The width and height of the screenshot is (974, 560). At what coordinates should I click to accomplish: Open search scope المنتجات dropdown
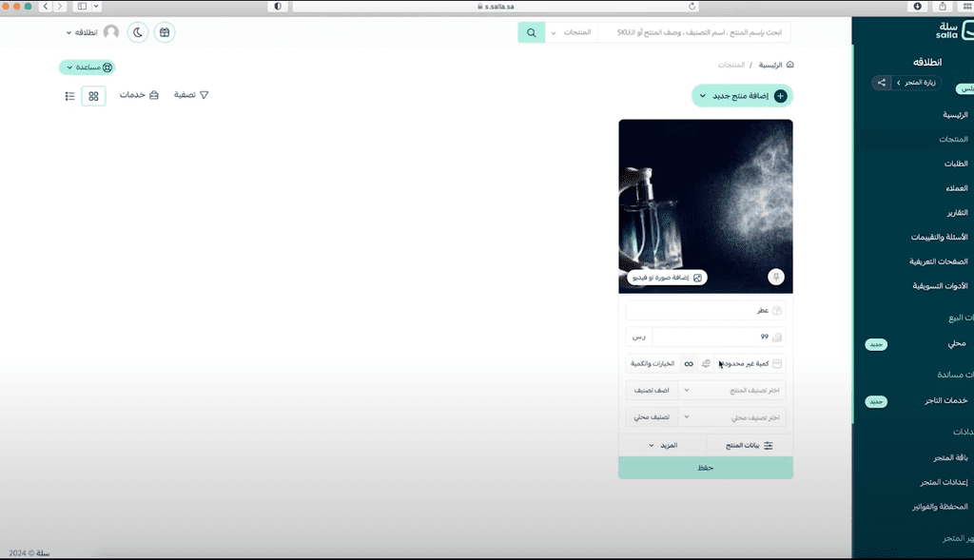[x=572, y=32]
